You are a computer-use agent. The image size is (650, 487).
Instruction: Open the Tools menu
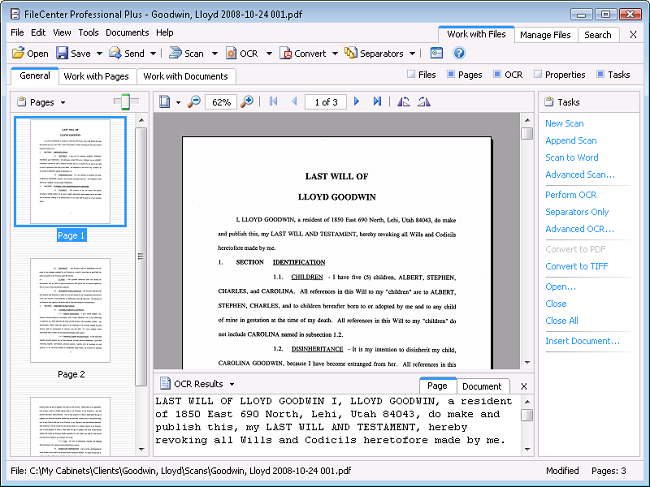[x=88, y=33]
